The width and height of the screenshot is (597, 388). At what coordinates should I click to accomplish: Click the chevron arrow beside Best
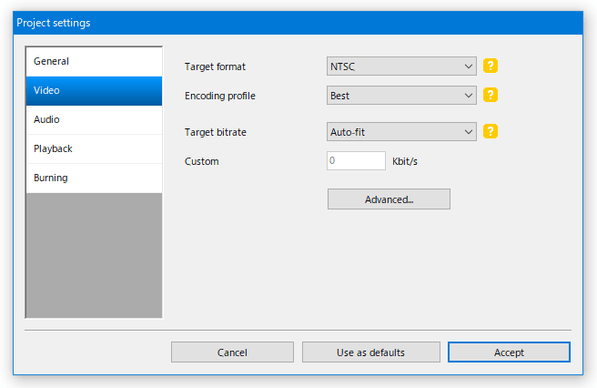[468, 95]
